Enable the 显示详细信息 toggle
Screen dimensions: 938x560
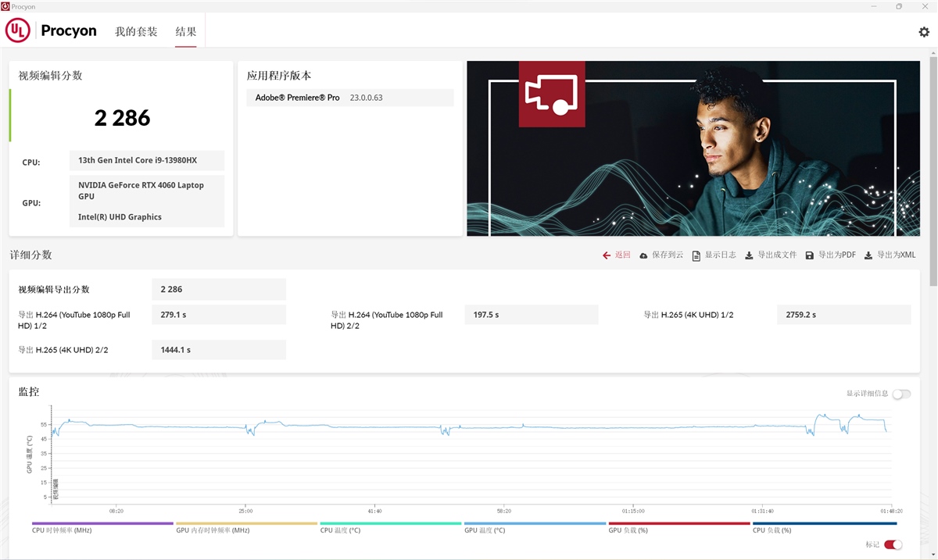(x=900, y=395)
